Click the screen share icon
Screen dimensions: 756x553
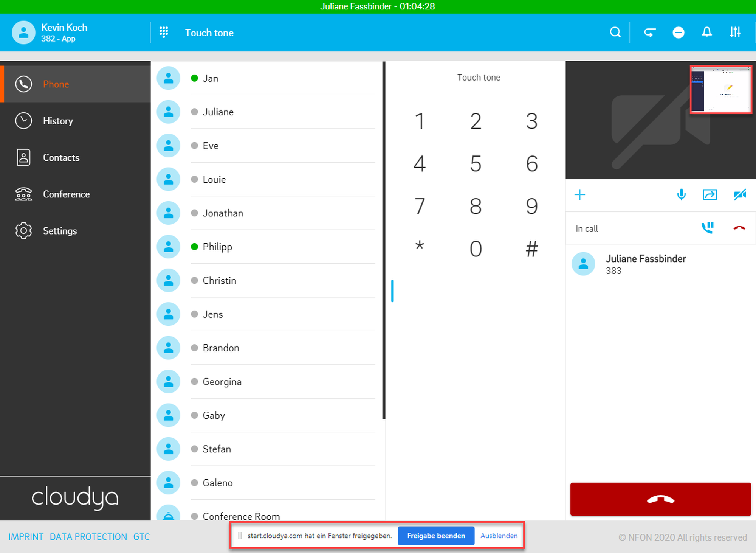(x=710, y=195)
